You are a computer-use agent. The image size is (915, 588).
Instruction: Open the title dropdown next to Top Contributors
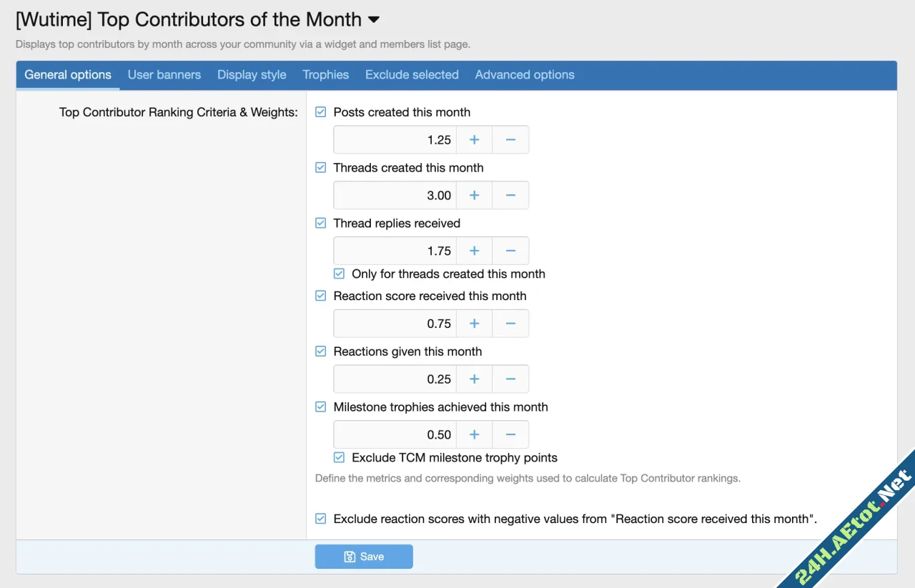[x=374, y=19]
